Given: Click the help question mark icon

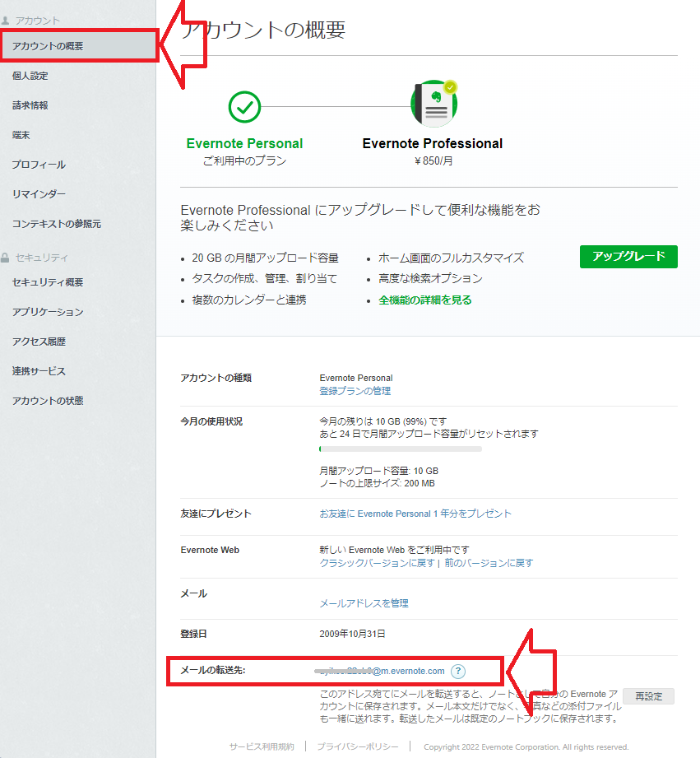Looking at the screenshot, I should pos(458,671).
